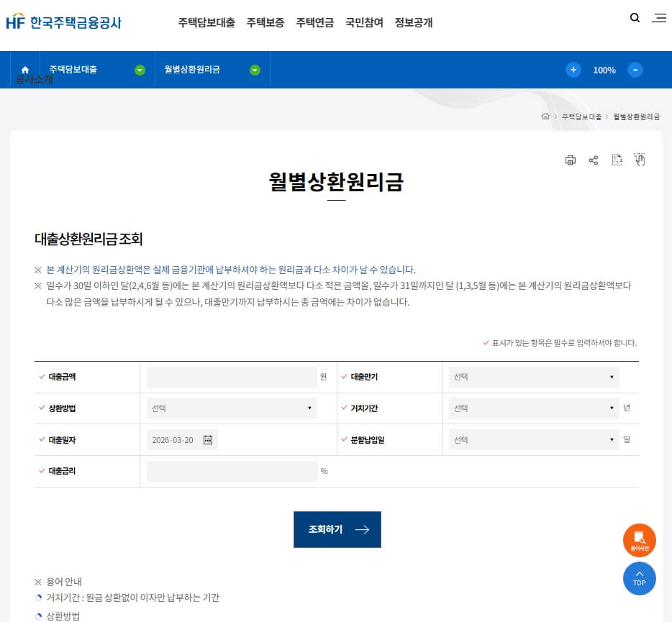Expand the 월별상환원리금 submenu arrow
The image size is (672, 622).
pyautogui.click(x=255, y=70)
